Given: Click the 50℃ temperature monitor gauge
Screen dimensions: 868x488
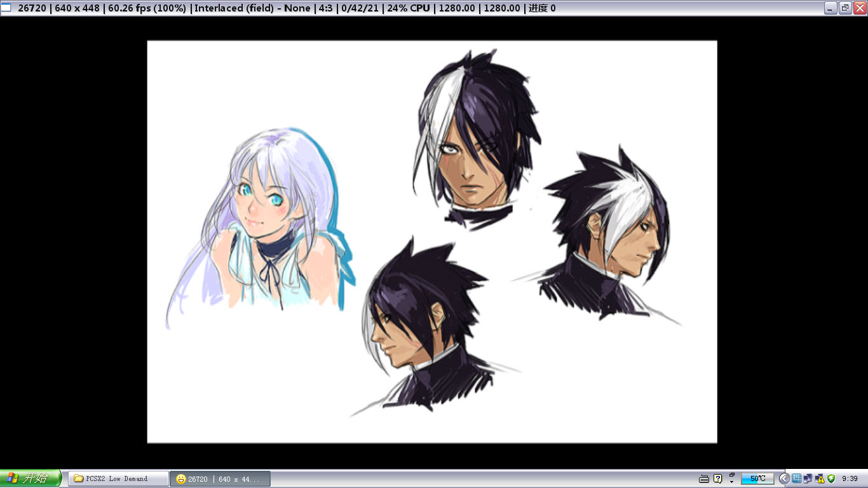Looking at the screenshot, I should (757, 478).
